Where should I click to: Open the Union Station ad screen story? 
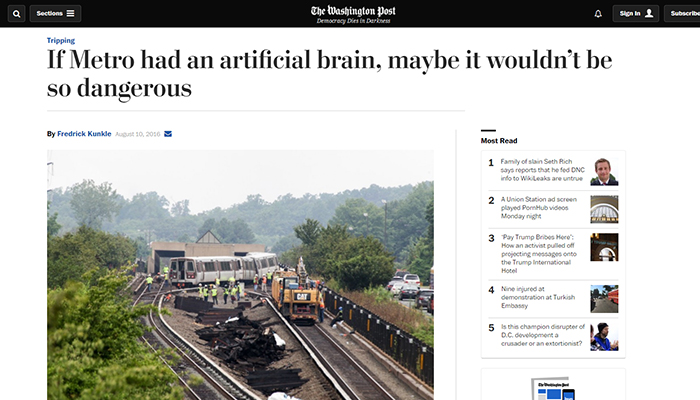point(541,208)
